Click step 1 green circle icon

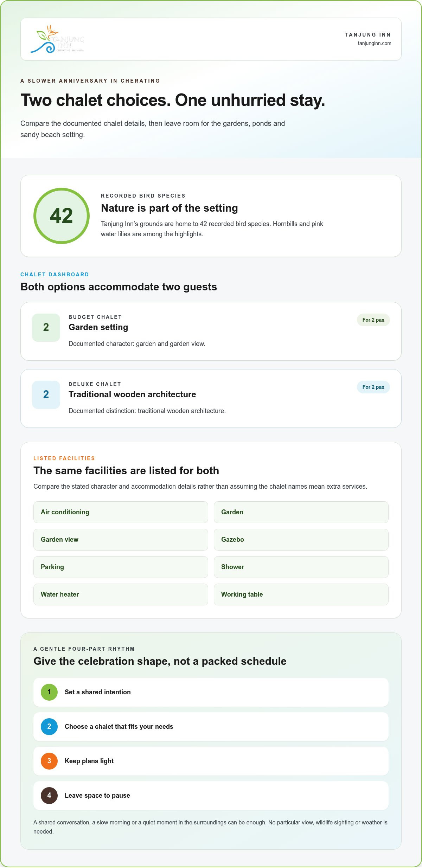click(49, 692)
